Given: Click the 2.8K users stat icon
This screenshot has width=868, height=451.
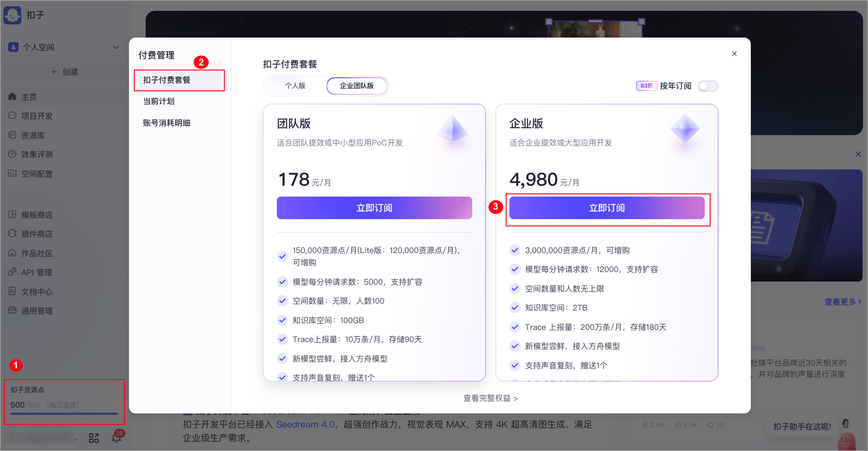Looking at the screenshot, I should click(x=645, y=425).
